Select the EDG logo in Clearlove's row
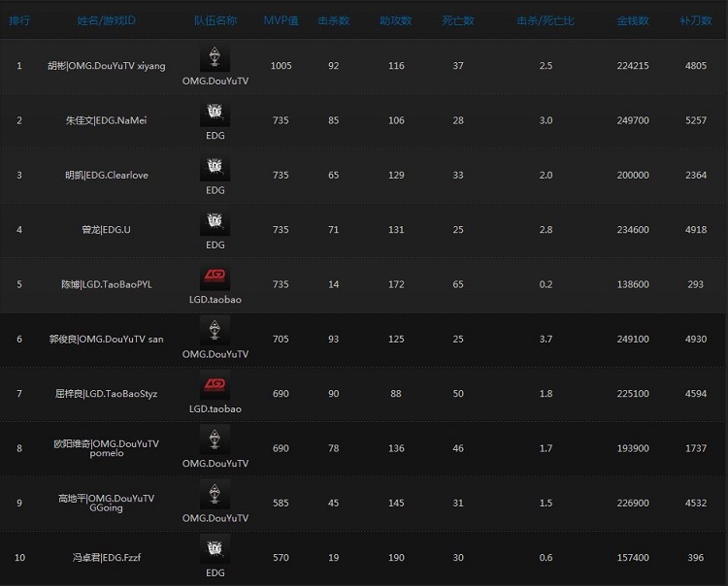 point(215,168)
